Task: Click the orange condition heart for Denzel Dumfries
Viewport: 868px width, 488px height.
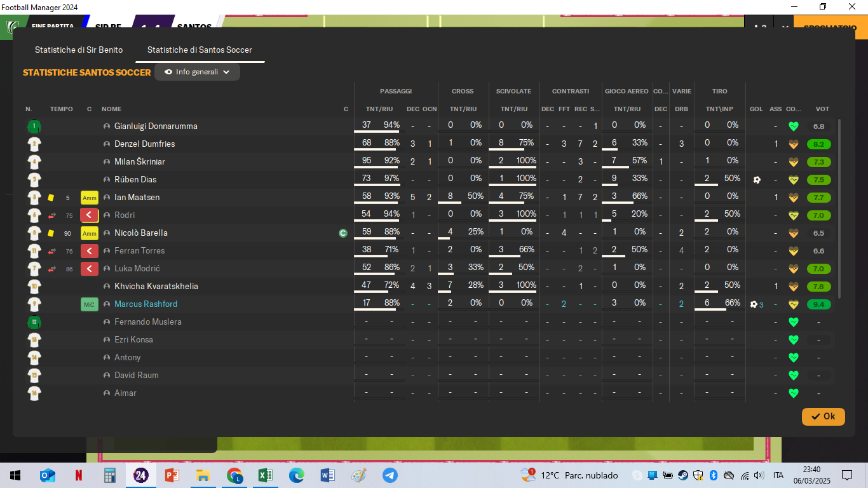Action: coord(793,144)
